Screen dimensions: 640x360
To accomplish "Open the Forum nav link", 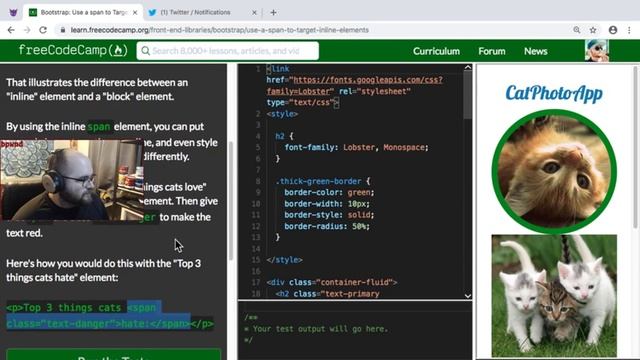I will (x=491, y=51).
